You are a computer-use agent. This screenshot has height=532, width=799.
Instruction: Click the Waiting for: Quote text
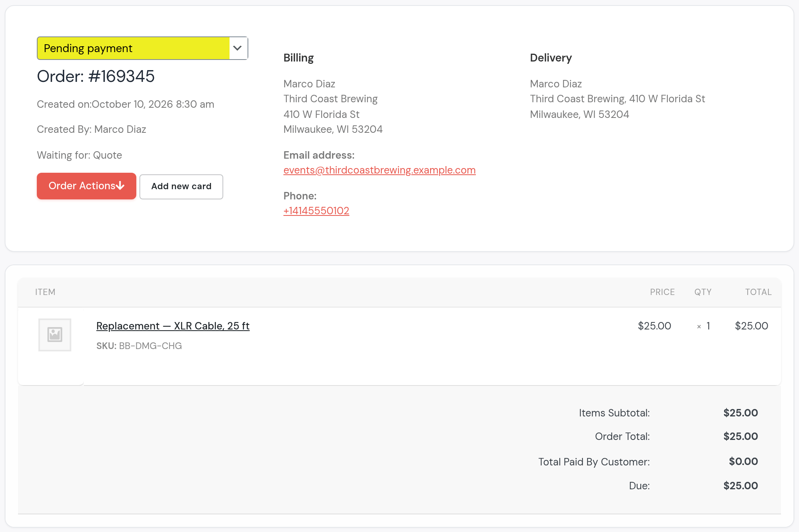click(80, 155)
